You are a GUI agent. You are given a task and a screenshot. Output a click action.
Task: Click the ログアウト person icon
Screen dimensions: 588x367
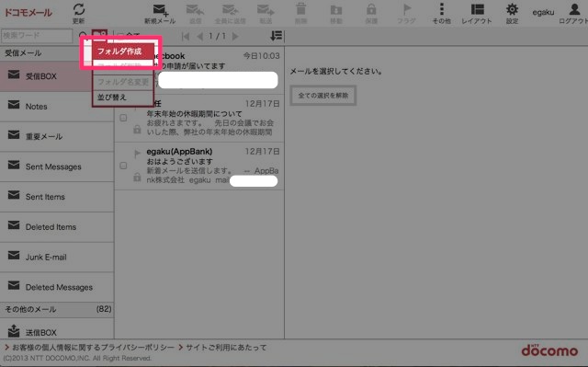point(574,9)
